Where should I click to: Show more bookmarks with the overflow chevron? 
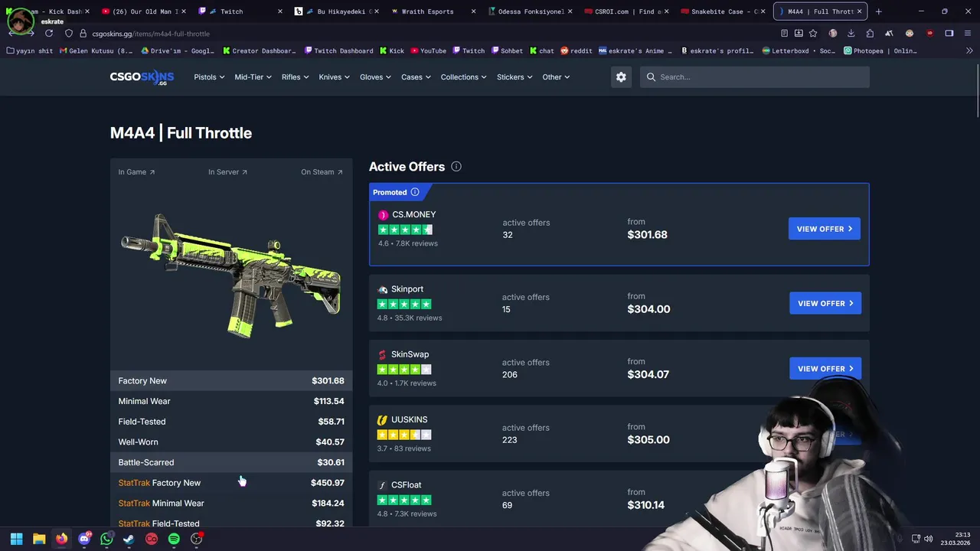[969, 51]
